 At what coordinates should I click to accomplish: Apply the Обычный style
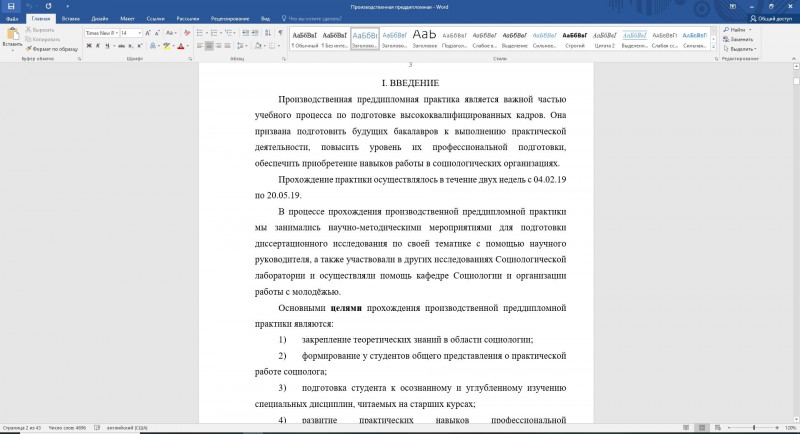tap(305, 39)
